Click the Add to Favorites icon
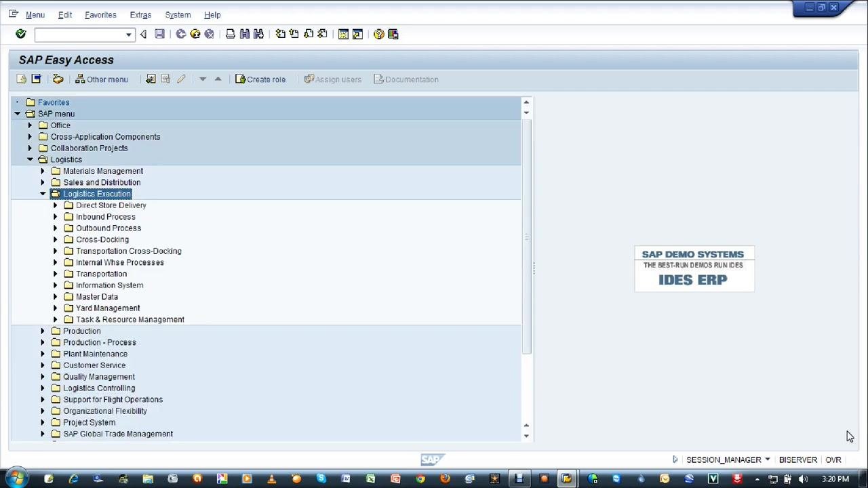 [x=151, y=79]
